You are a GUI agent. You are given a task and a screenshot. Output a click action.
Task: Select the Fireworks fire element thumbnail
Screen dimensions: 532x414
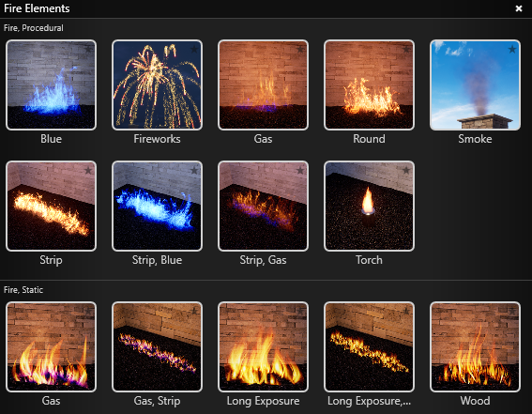tap(157, 84)
